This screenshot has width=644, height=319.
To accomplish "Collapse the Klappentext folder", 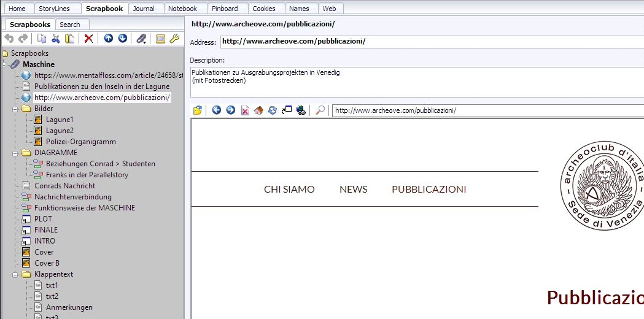I will coord(15,274).
